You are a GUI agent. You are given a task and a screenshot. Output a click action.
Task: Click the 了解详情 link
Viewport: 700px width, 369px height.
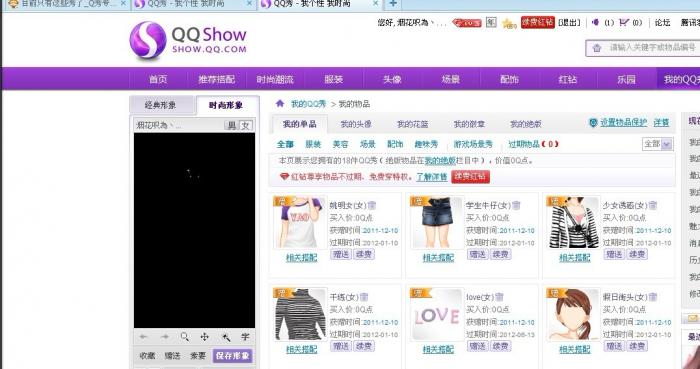click(432, 177)
